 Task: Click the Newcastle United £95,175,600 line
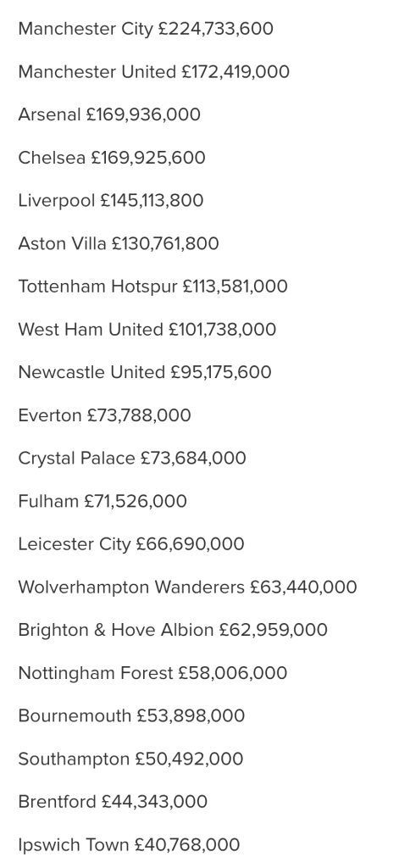pyautogui.click(x=145, y=372)
